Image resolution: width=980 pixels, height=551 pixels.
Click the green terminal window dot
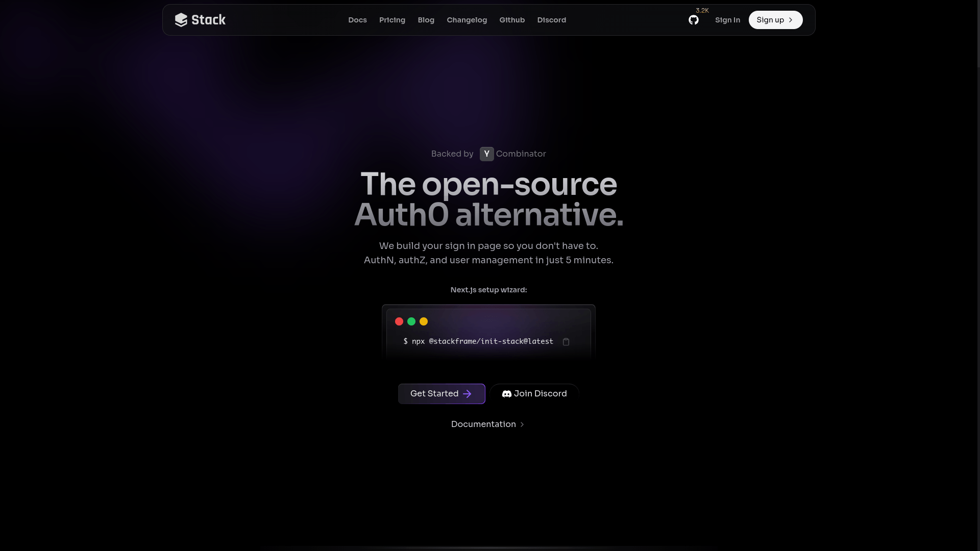[411, 321]
